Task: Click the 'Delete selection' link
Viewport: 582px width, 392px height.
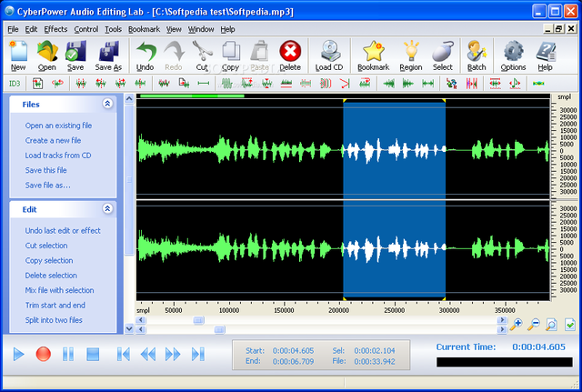Action: [x=51, y=276]
